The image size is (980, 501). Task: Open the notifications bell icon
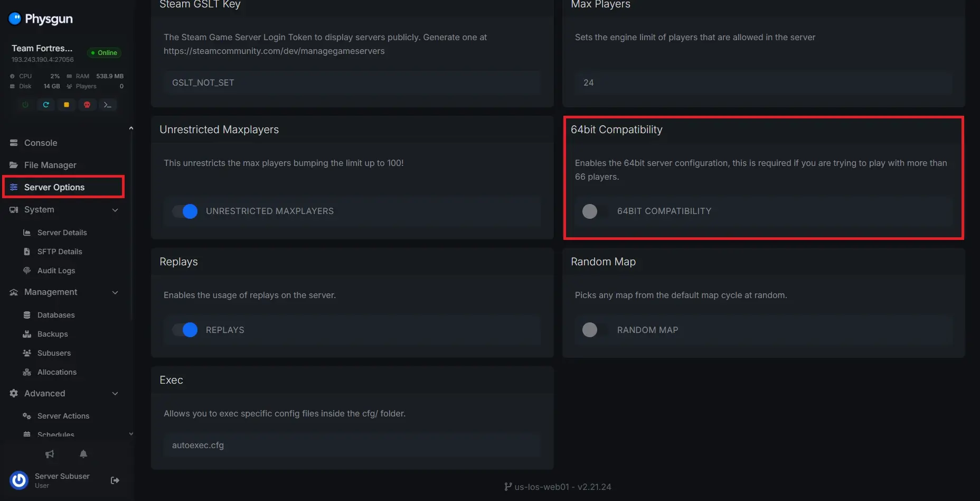[x=83, y=454]
